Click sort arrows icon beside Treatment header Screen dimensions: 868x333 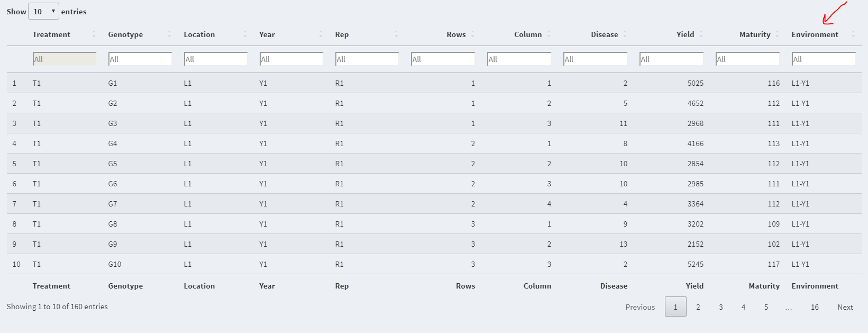click(x=94, y=34)
